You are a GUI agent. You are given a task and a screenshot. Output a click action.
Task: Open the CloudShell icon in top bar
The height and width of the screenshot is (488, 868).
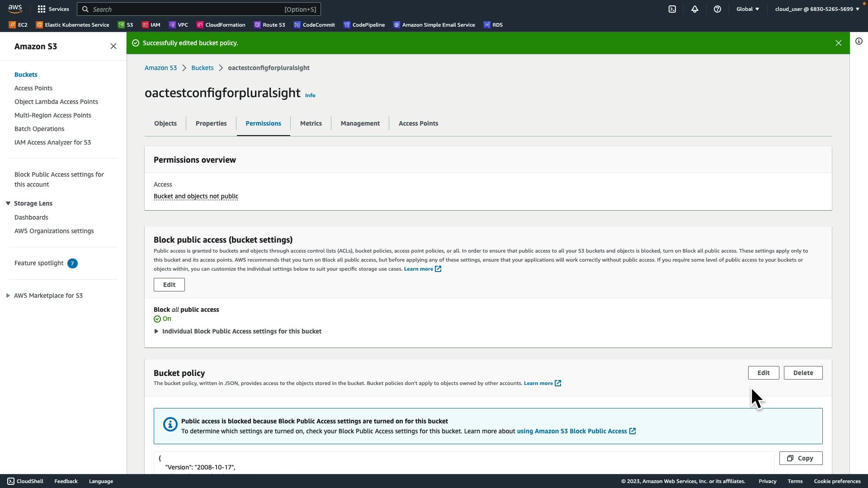672,9
